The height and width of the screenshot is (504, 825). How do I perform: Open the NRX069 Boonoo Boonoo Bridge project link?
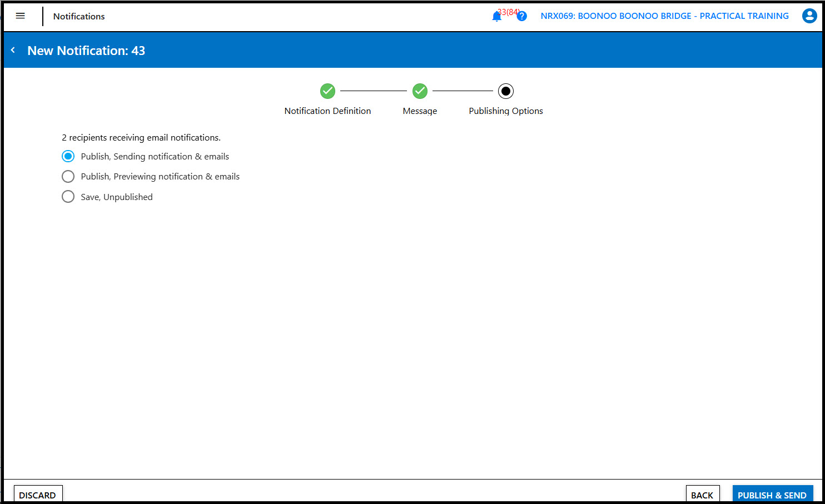pos(664,16)
